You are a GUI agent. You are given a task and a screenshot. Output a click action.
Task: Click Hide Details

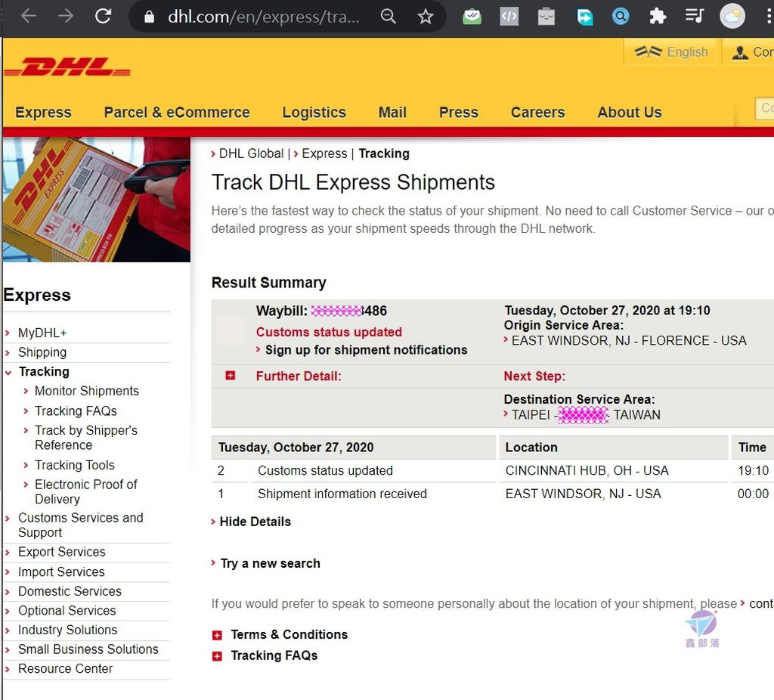255,522
